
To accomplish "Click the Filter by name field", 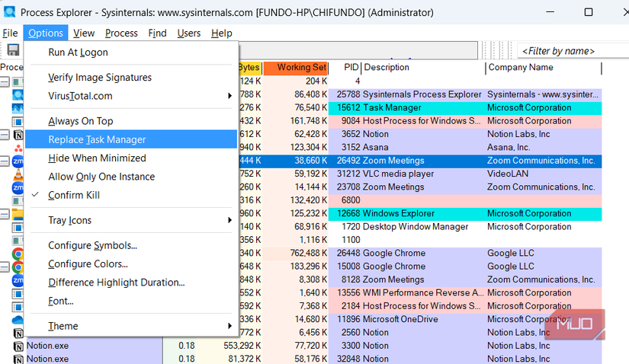I will pos(573,51).
